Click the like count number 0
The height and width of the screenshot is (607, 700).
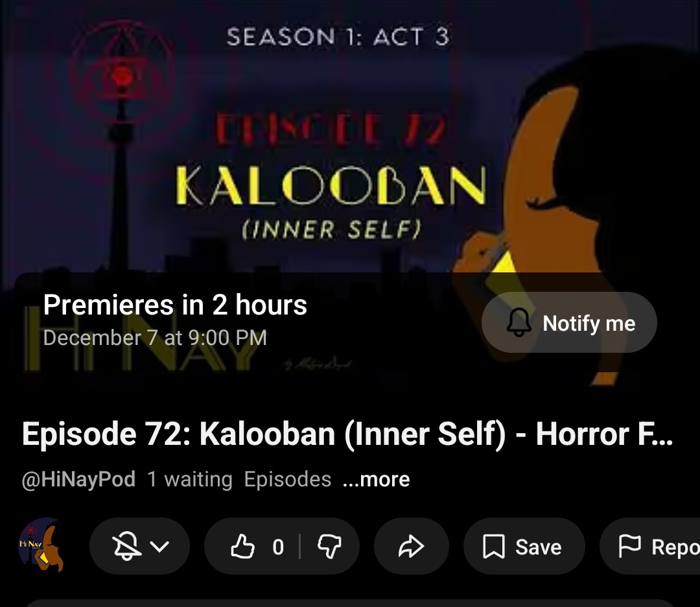tap(278, 547)
